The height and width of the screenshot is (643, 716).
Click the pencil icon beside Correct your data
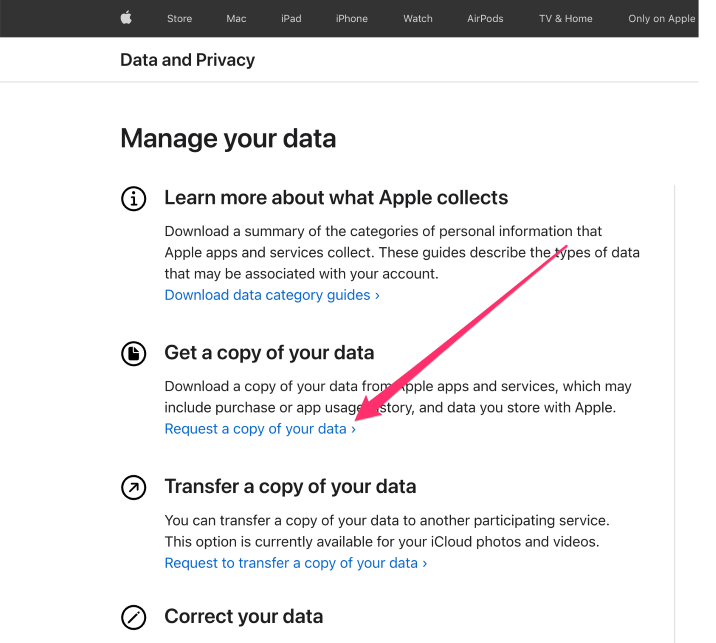(133, 617)
